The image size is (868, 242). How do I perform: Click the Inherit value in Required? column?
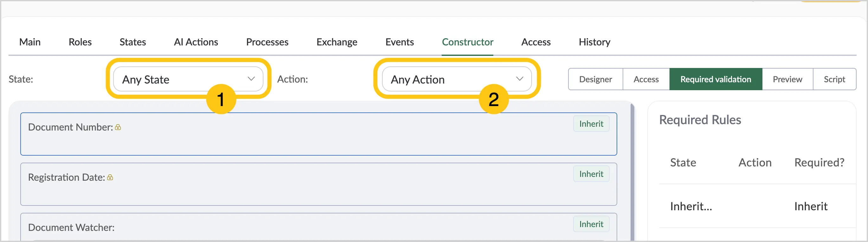(x=811, y=206)
